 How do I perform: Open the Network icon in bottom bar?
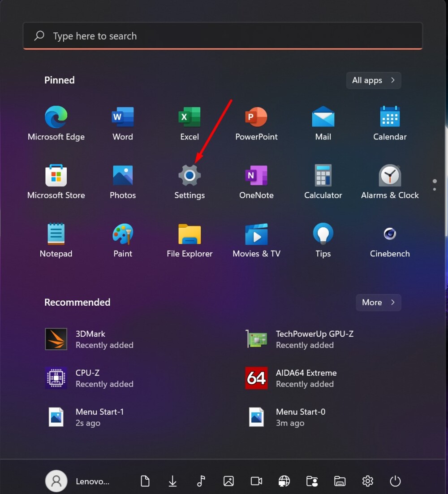click(x=284, y=481)
